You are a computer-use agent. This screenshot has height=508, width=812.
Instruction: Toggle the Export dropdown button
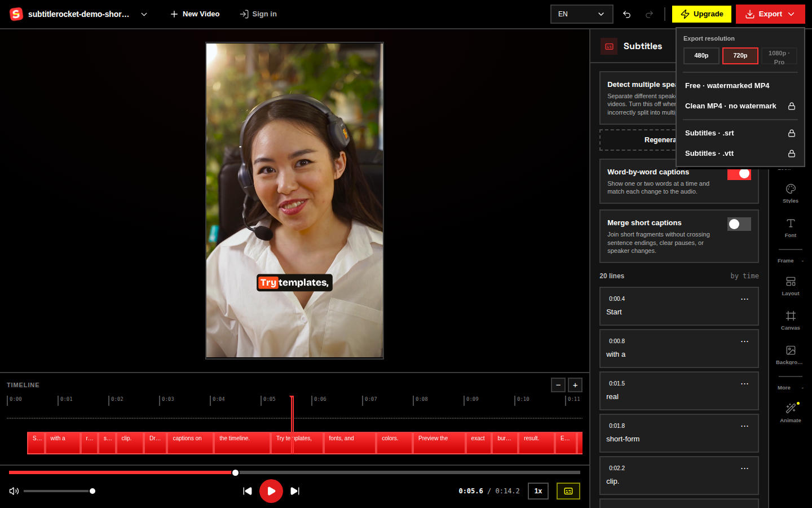click(770, 14)
